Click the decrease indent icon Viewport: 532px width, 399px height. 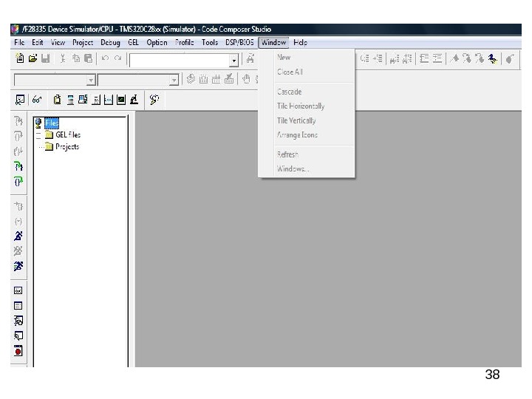coord(424,58)
